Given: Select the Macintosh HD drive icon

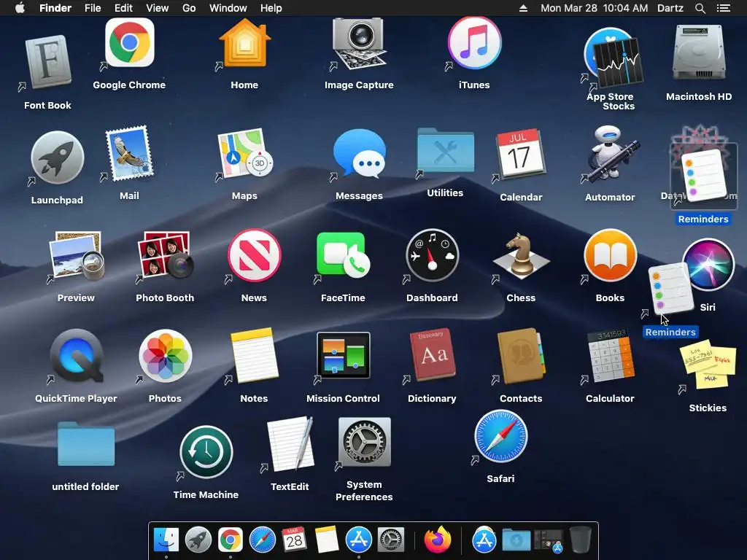Looking at the screenshot, I should click(x=699, y=52).
